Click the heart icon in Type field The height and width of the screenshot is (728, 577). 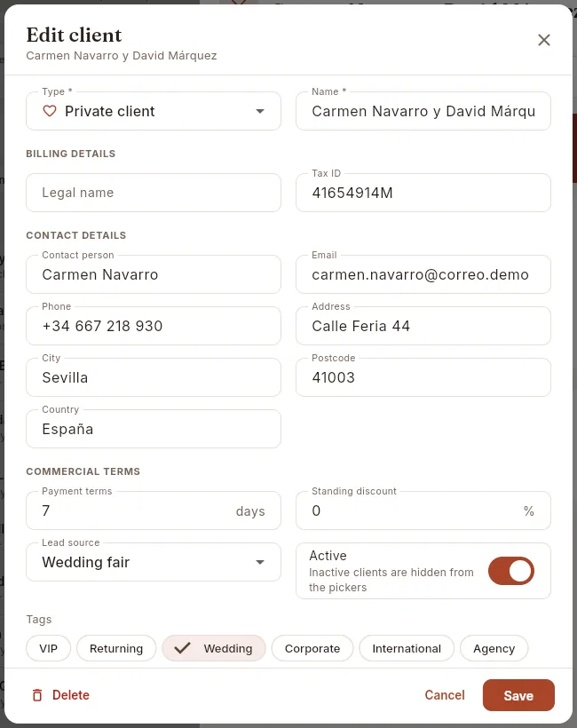click(50, 111)
